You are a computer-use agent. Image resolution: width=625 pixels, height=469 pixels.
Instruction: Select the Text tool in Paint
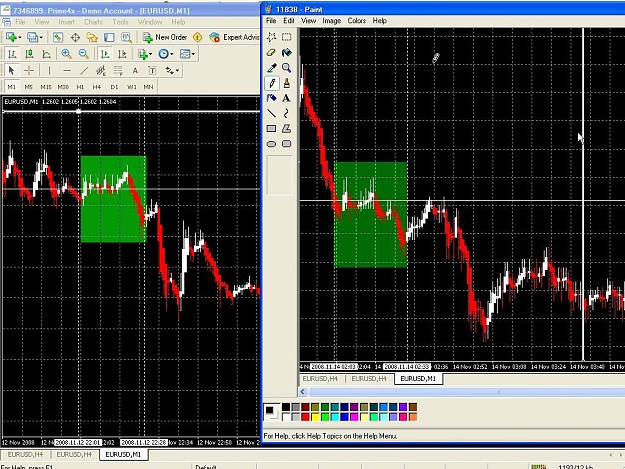click(287, 98)
